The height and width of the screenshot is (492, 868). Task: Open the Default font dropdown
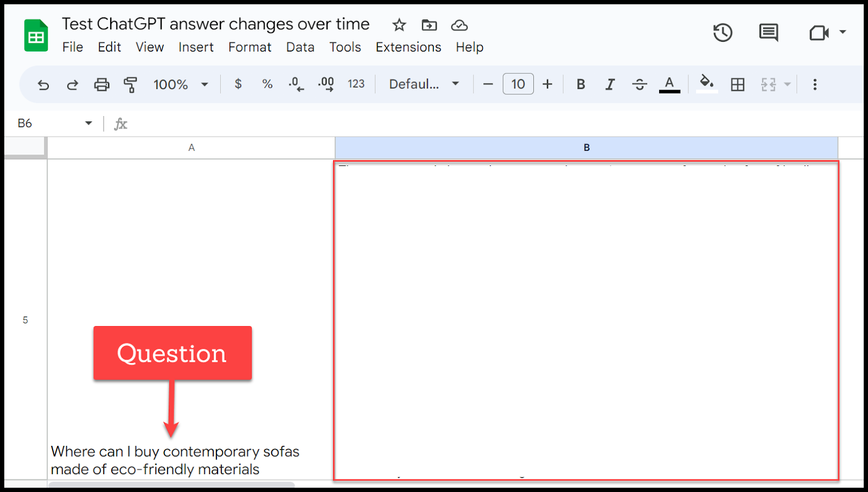[x=424, y=84]
